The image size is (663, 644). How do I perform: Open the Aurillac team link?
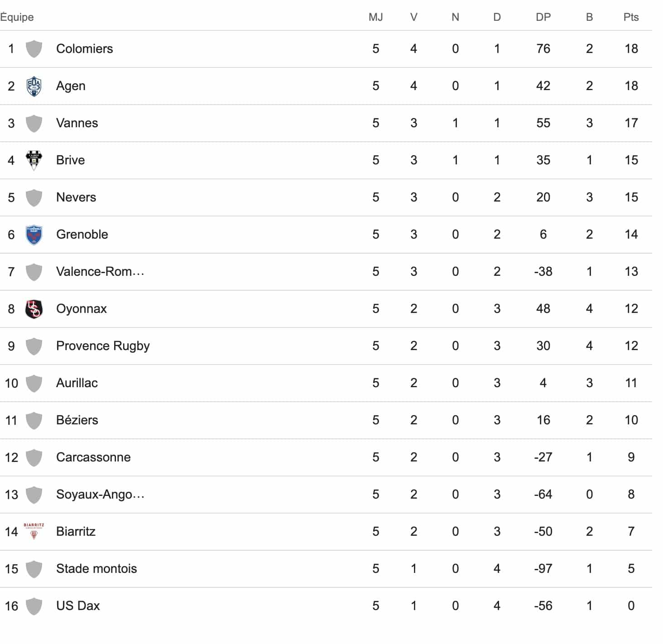[x=77, y=383]
